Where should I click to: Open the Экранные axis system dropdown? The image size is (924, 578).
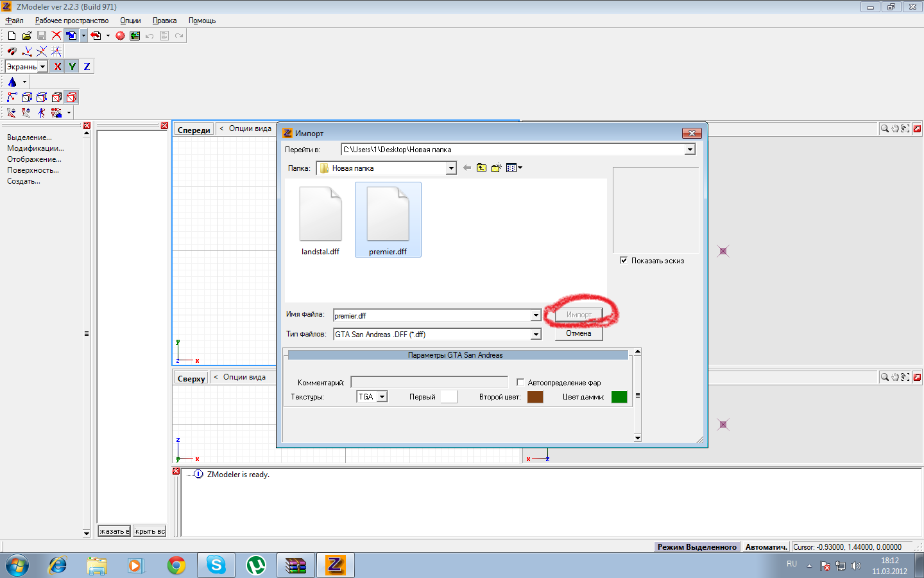click(43, 67)
